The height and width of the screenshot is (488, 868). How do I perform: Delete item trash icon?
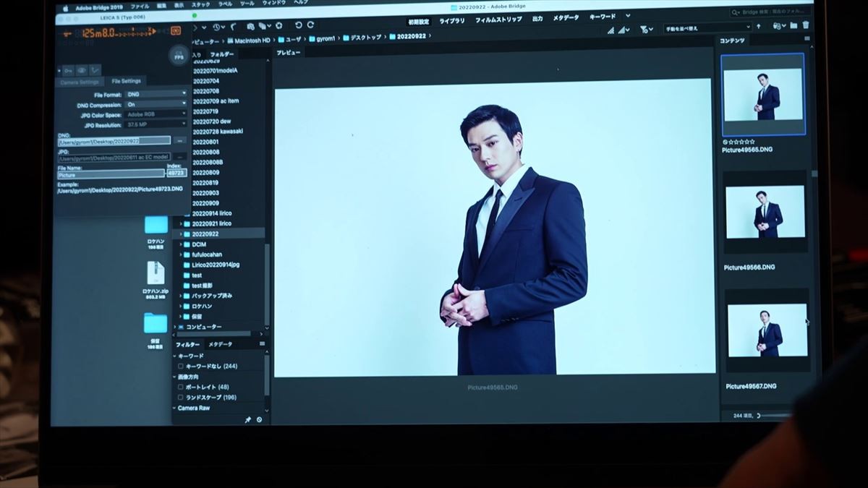pos(805,25)
